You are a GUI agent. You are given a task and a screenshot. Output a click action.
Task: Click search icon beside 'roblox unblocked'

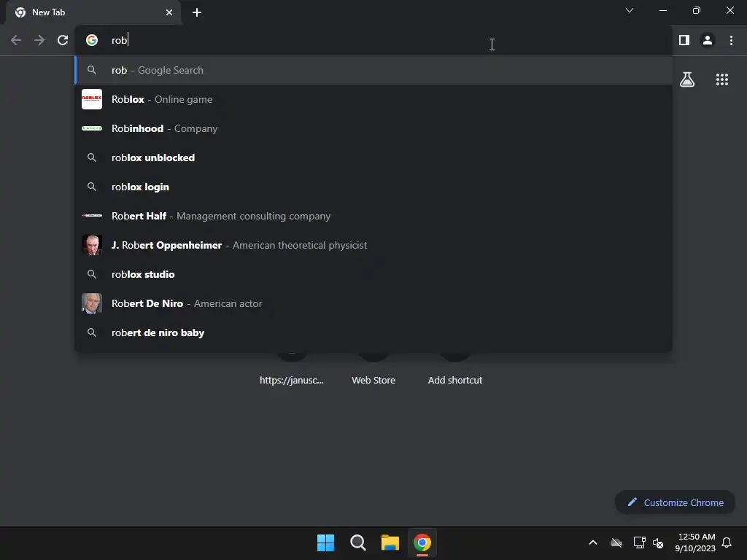(x=92, y=157)
